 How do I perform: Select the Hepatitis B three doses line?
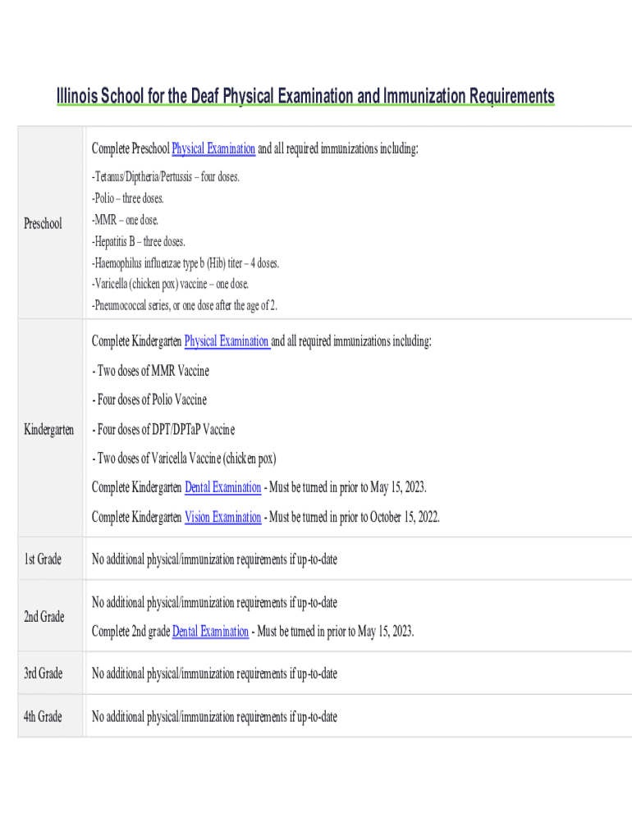coord(139,242)
